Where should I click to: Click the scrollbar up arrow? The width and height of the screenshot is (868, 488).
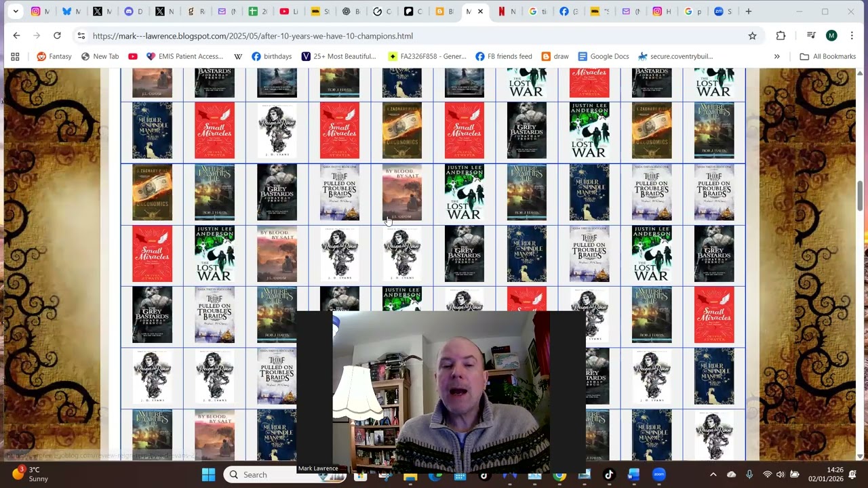point(860,73)
